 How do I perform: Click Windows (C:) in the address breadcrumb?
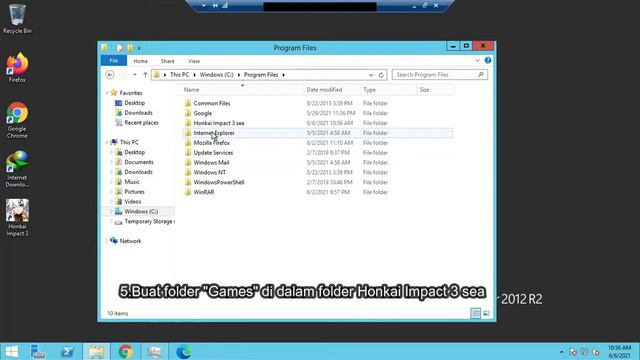216,75
